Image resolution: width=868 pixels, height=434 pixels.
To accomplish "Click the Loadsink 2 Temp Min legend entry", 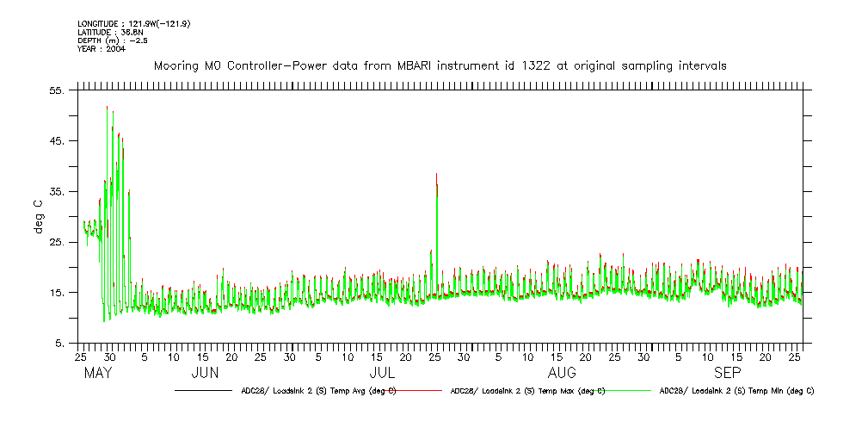I will pyautogui.click(x=736, y=390).
